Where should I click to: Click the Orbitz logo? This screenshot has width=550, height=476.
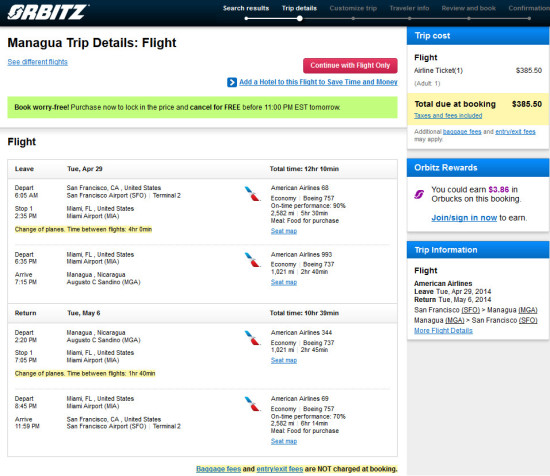pos(48,12)
